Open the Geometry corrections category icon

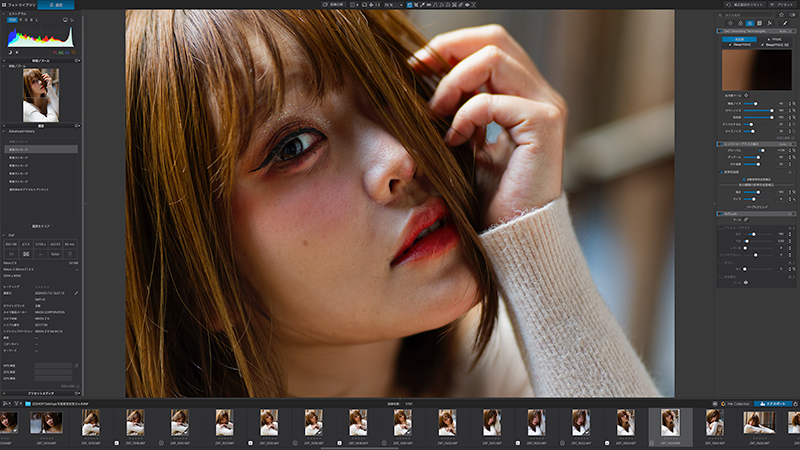[759, 23]
